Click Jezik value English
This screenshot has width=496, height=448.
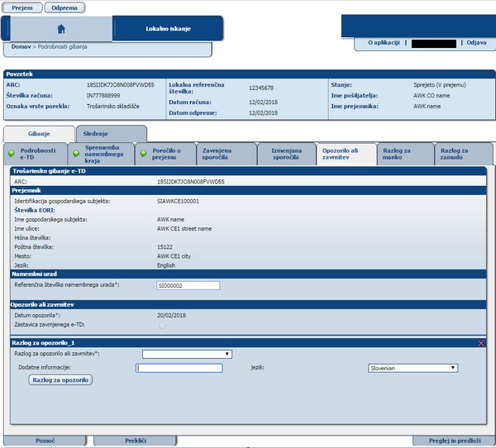click(166, 265)
